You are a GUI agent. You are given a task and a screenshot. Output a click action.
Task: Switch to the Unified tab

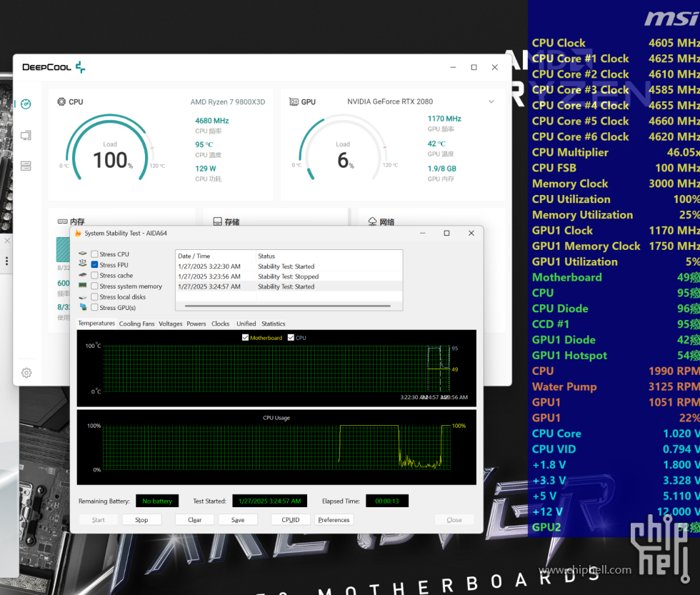point(246,324)
